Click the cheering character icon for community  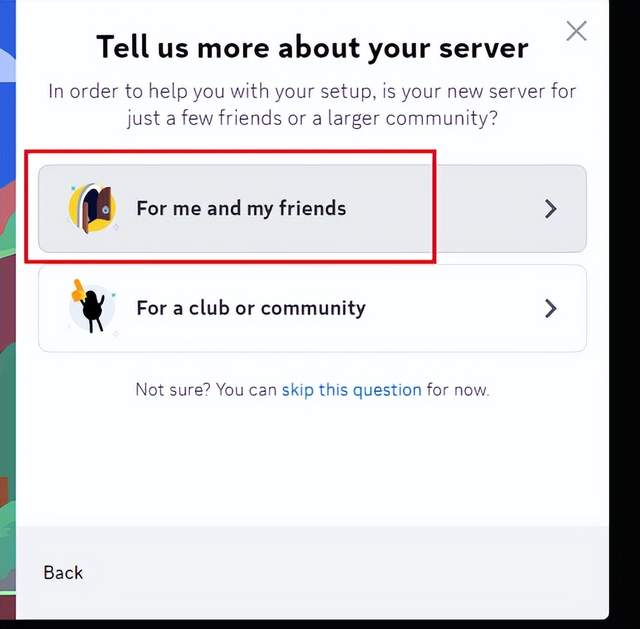(92, 307)
